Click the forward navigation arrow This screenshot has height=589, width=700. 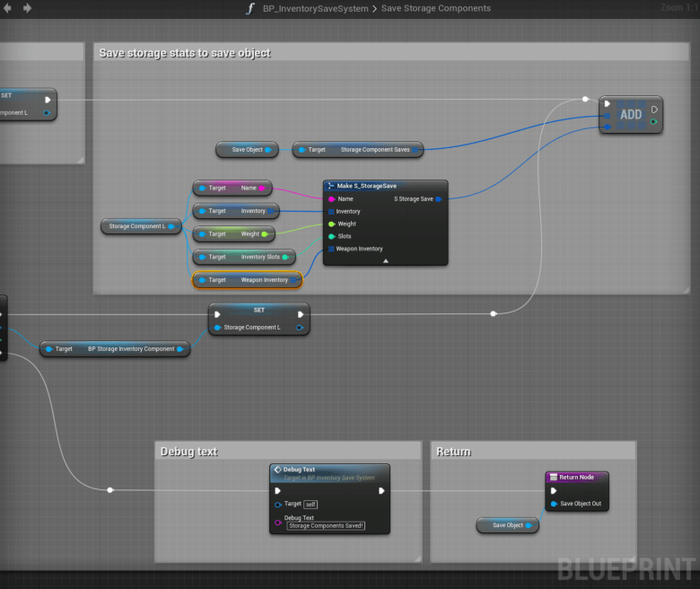tap(27, 8)
